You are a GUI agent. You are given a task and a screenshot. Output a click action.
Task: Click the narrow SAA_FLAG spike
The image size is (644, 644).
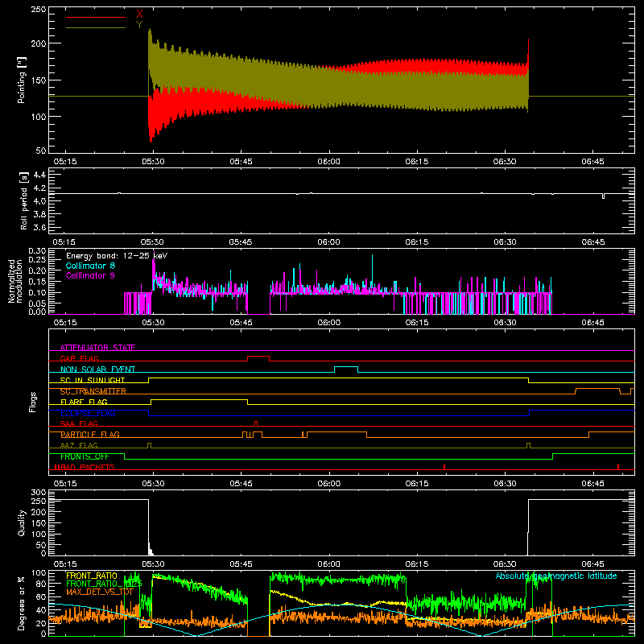[x=256, y=423]
